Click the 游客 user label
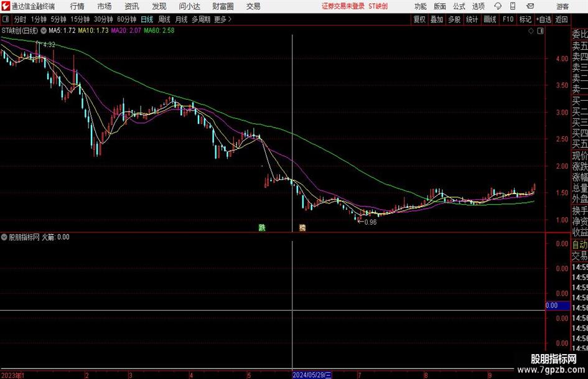 pyautogui.click(x=562, y=7)
